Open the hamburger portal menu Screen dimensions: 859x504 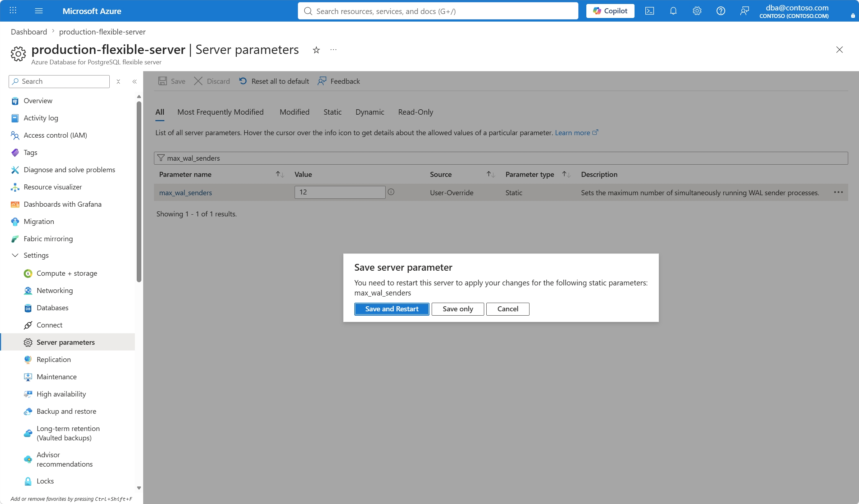tap(39, 11)
